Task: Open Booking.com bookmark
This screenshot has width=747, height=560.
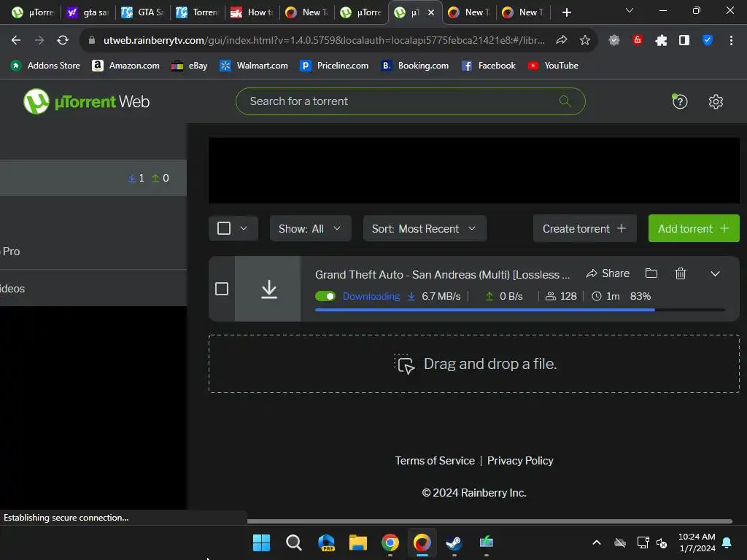Action: pyautogui.click(x=415, y=66)
